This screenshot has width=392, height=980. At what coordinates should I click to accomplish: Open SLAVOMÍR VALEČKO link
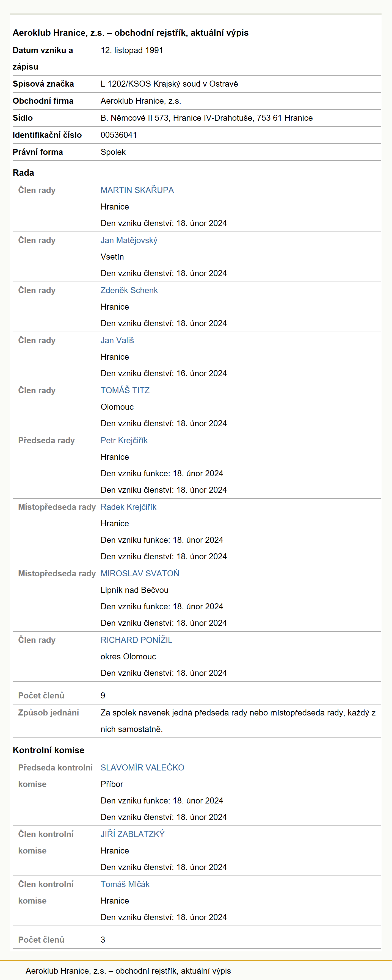click(x=142, y=768)
